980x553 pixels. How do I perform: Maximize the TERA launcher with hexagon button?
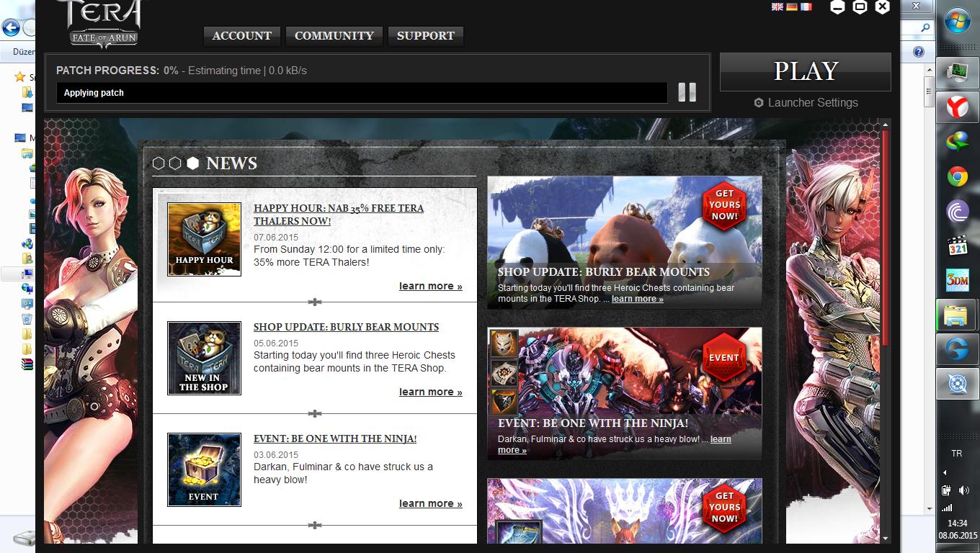click(860, 7)
